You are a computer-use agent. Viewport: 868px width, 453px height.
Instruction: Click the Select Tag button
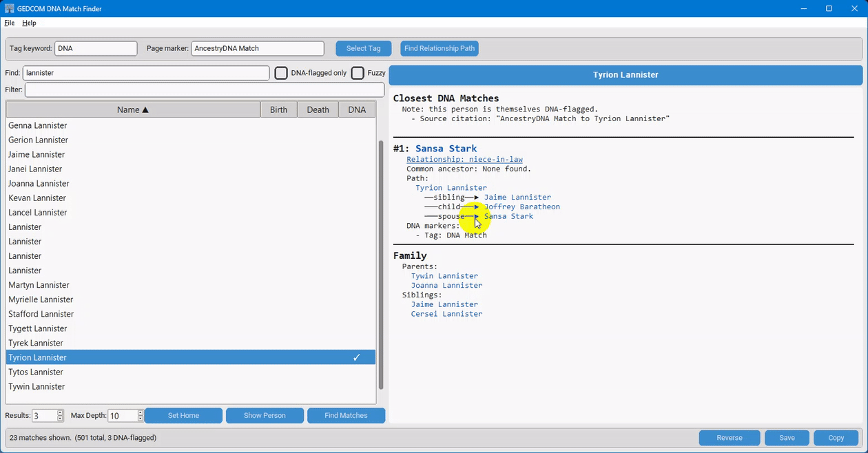click(x=364, y=48)
